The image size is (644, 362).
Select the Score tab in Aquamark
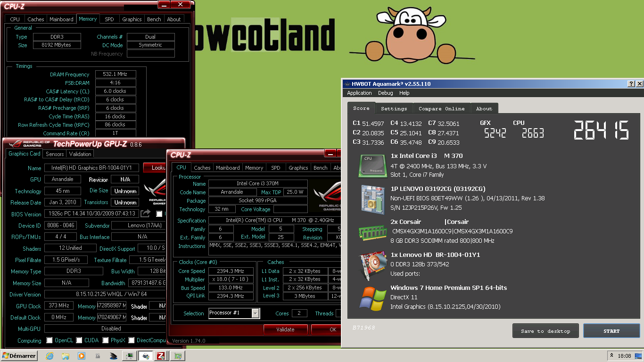[362, 108]
